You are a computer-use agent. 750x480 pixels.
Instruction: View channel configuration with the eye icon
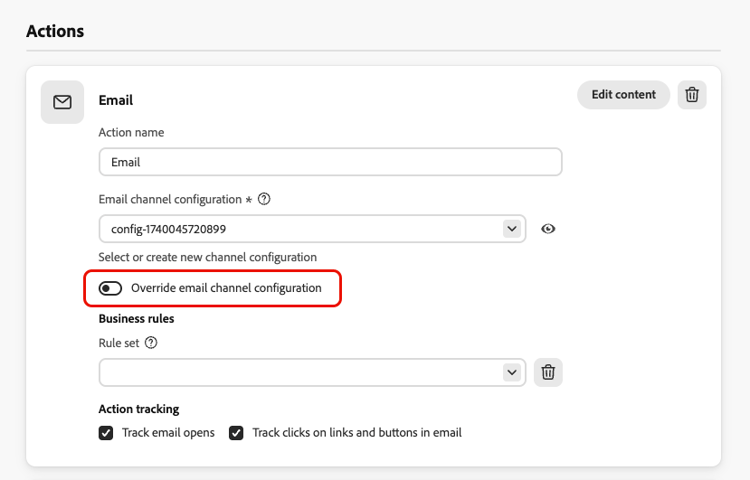(x=548, y=229)
